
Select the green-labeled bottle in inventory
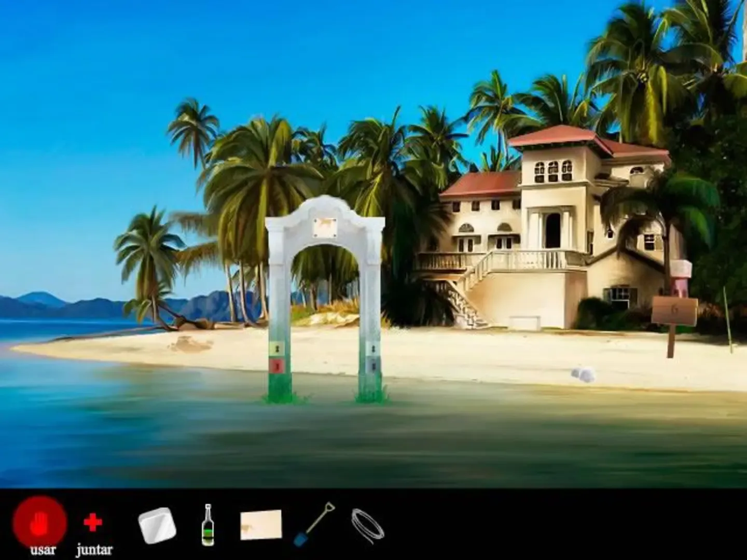(x=208, y=525)
